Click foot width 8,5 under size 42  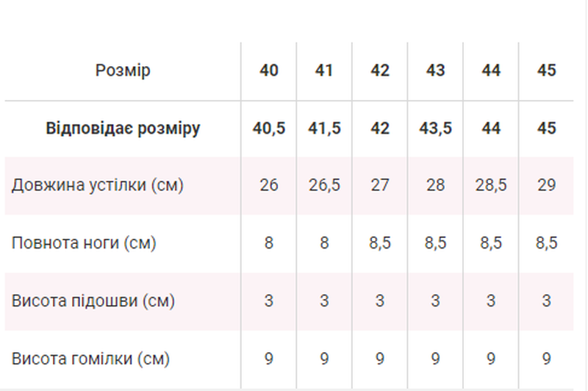[x=380, y=243]
